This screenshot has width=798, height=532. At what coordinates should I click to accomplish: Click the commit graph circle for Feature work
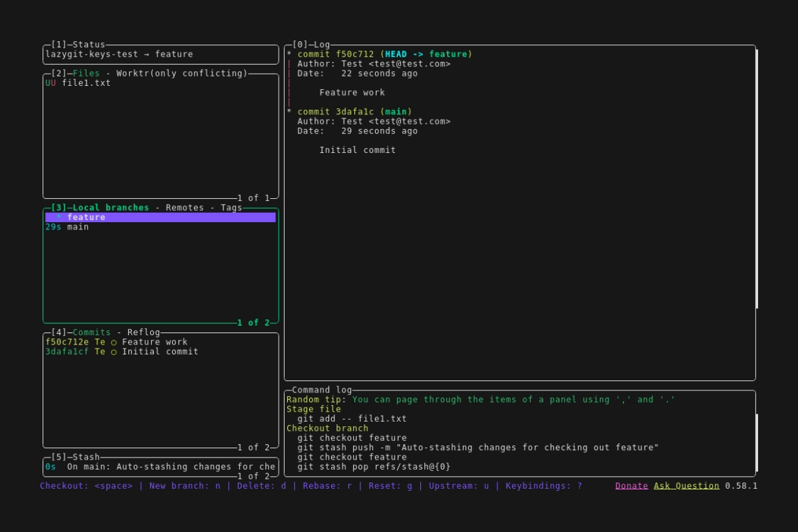114,342
